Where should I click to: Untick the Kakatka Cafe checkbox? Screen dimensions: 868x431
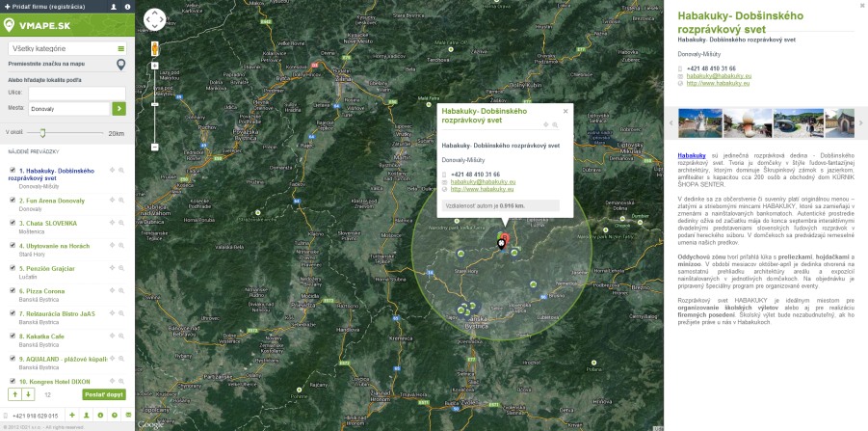pyautogui.click(x=13, y=336)
